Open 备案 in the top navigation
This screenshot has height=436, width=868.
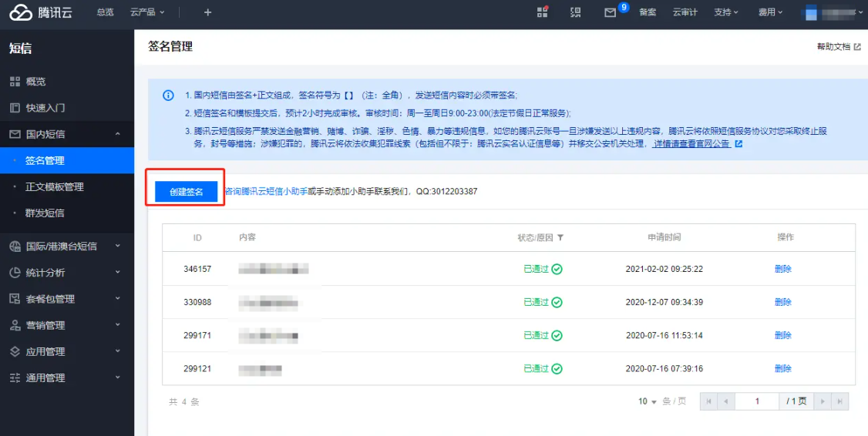(x=648, y=12)
